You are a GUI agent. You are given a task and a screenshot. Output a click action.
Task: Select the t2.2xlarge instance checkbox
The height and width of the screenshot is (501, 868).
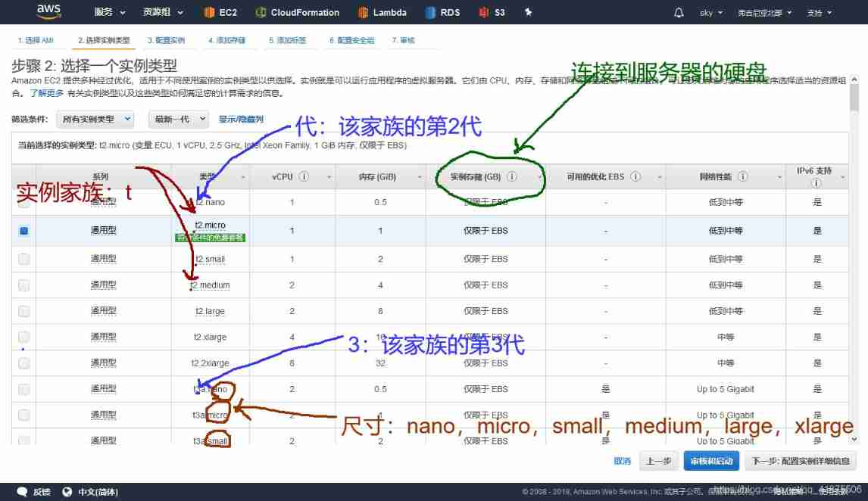click(24, 363)
